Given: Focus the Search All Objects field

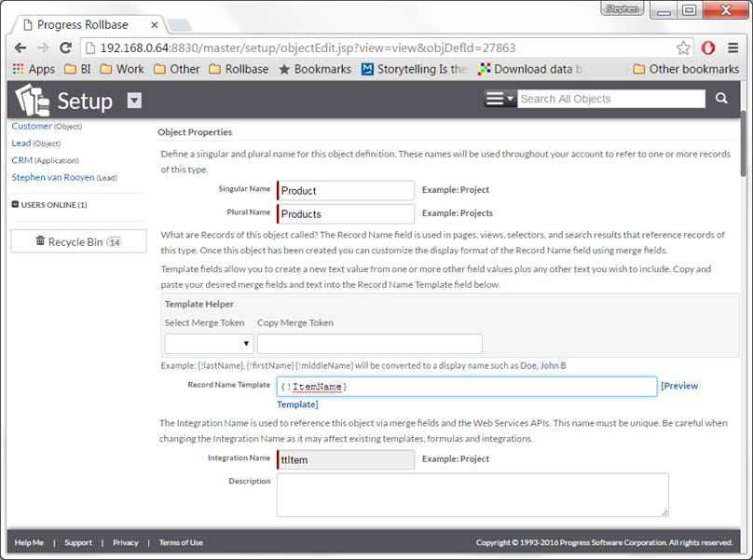Looking at the screenshot, I should (x=611, y=99).
